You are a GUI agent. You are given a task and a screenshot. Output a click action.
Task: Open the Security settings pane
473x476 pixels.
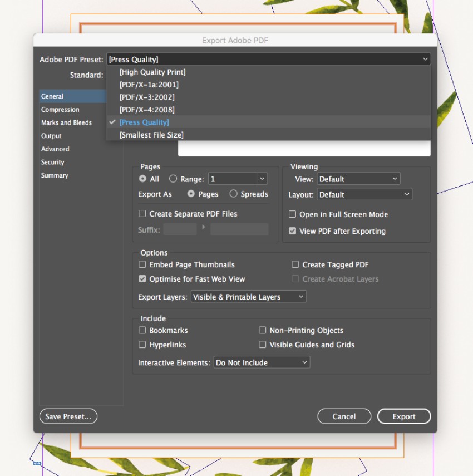pyautogui.click(x=52, y=162)
